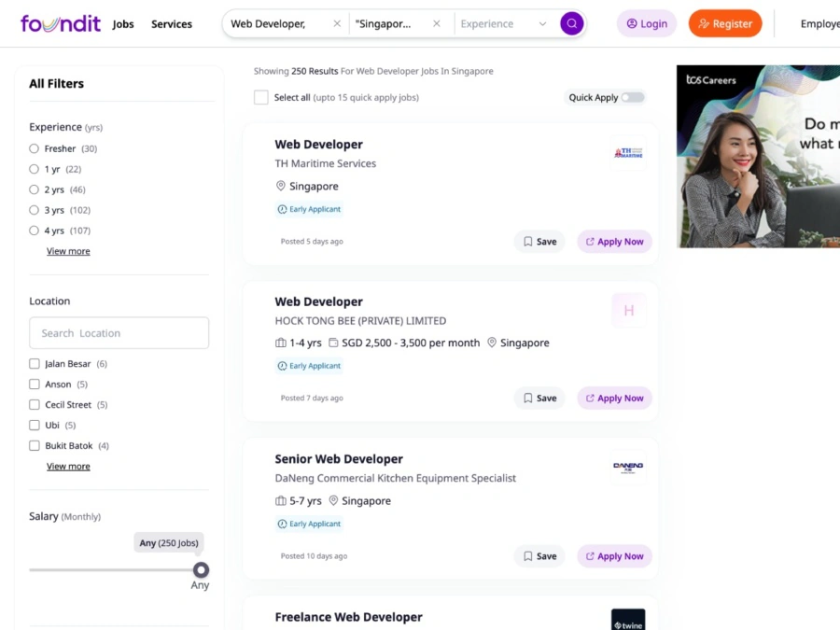The width and height of the screenshot is (840, 630).
Task: Remove the Web Developer search chip
Action: pos(337,23)
